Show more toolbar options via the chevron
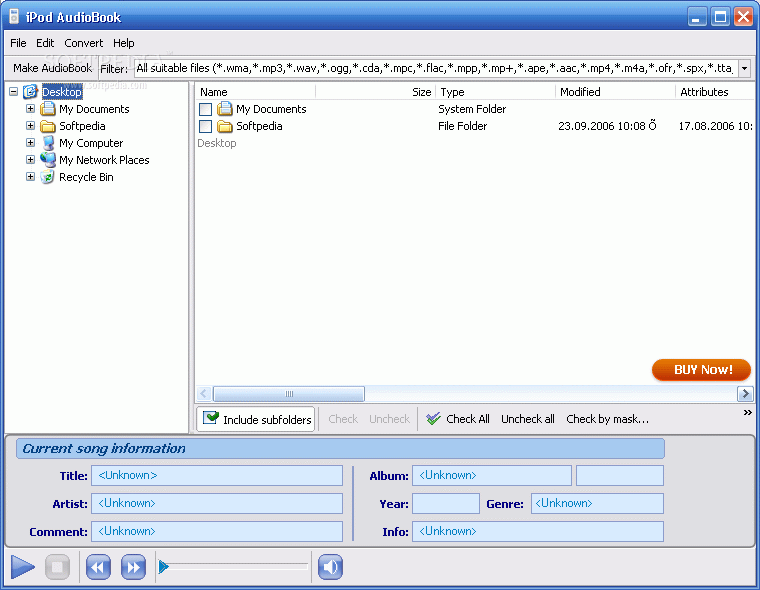This screenshot has width=760, height=590. pos(747,413)
